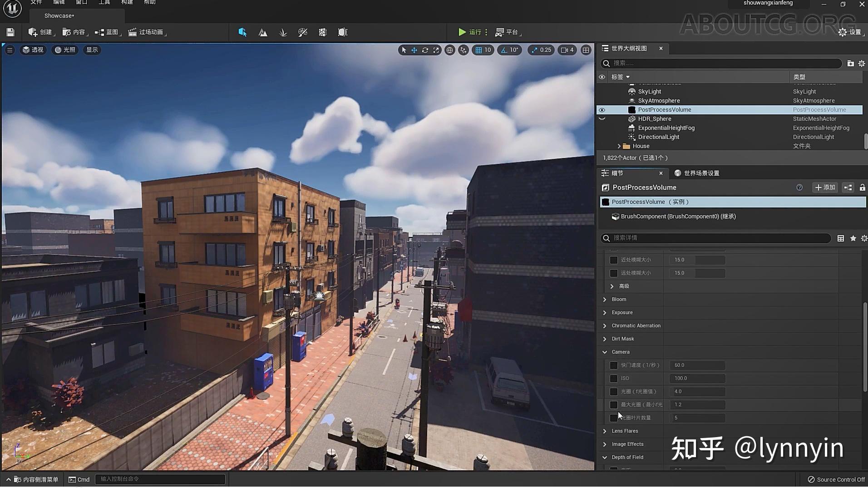Toggle visibility eye of PostProcessVolume actor

[x=602, y=110]
